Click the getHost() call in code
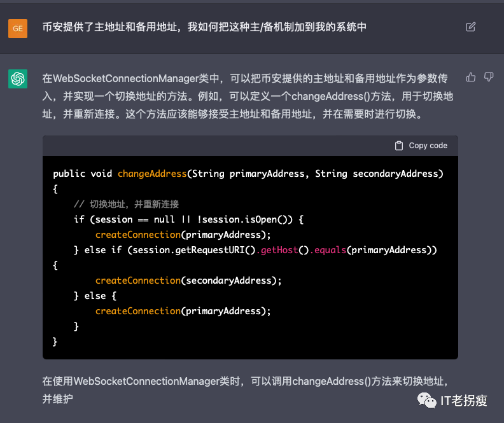 (x=283, y=250)
